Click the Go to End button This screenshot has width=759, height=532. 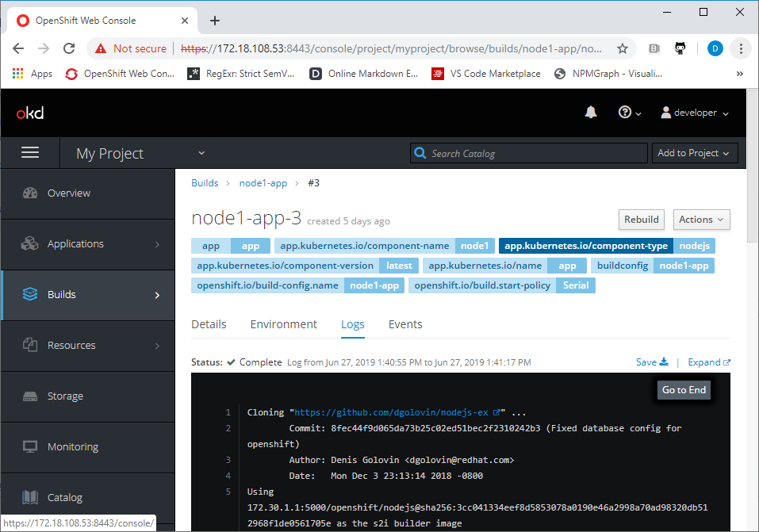point(683,389)
